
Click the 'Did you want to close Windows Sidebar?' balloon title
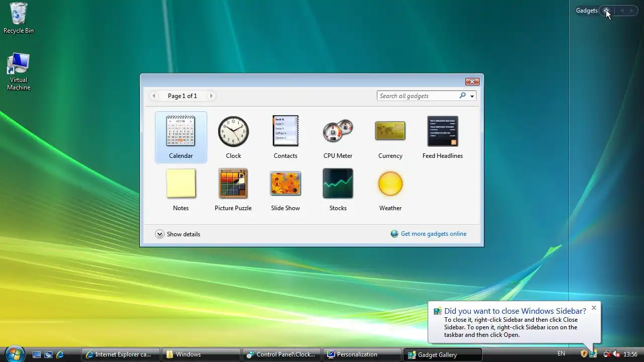(515, 311)
